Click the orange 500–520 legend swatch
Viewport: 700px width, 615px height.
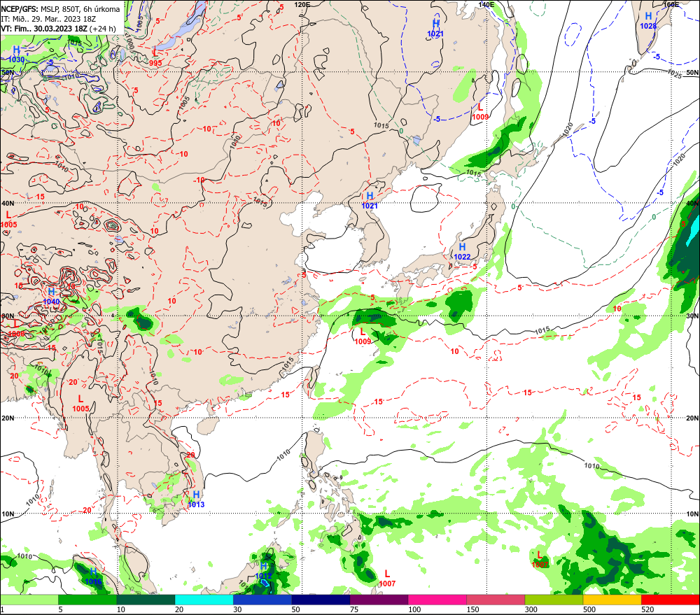click(x=612, y=600)
